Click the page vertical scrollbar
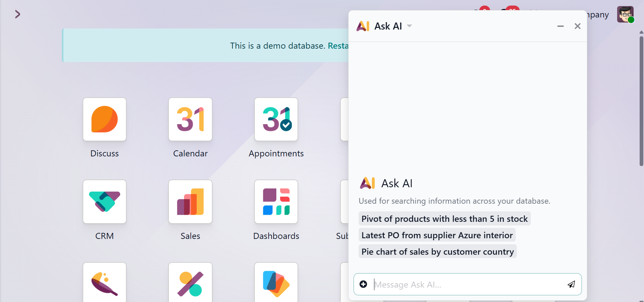This screenshot has height=302, width=644. coord(641,101)
